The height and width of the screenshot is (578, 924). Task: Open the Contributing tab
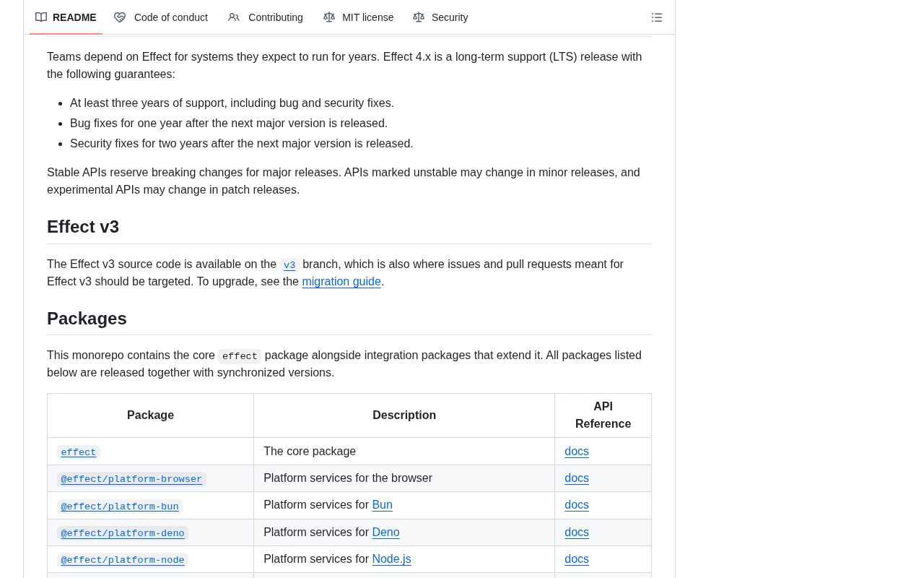(x=266, y=17)
